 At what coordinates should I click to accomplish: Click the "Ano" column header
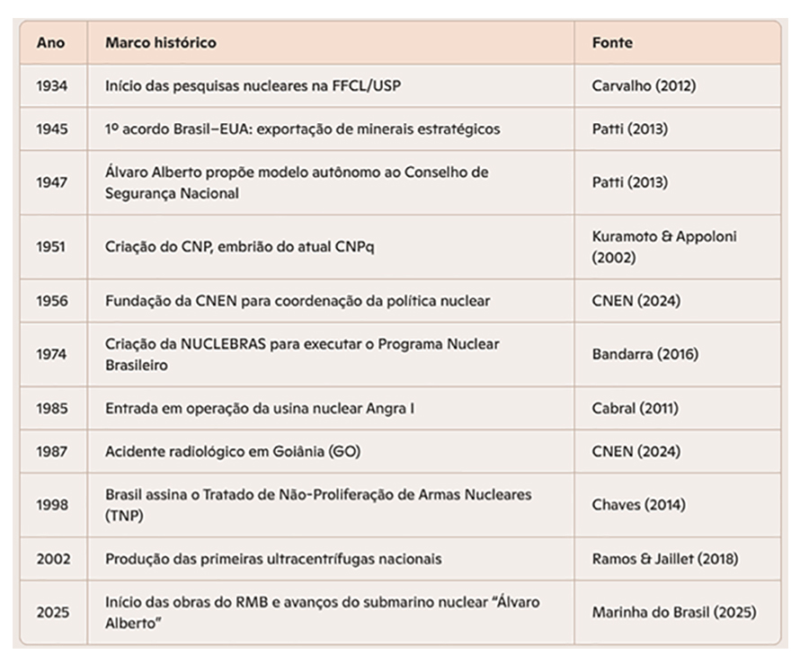[50, 42]
